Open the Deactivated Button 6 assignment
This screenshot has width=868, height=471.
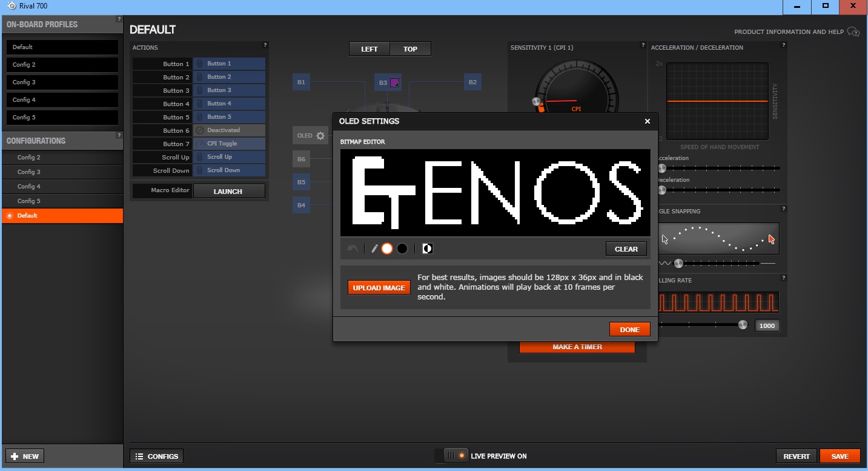[229, 130]
